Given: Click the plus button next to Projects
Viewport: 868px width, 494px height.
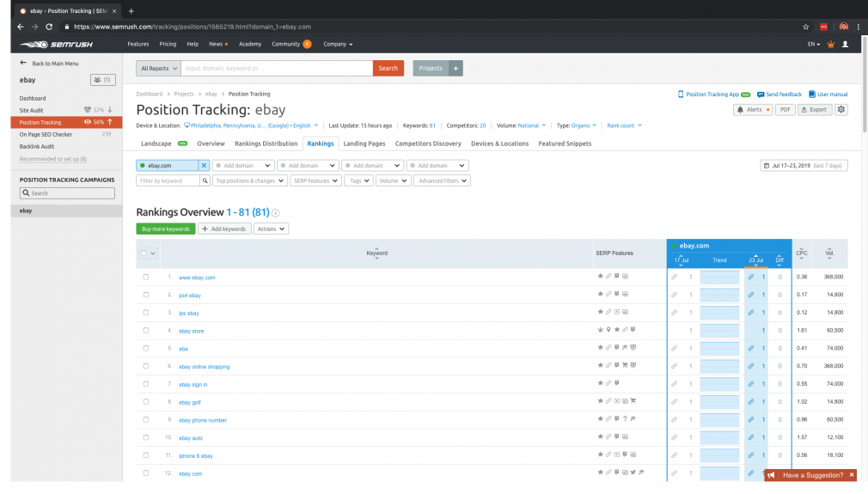Looking at the screenshot, I should [455, 68].
